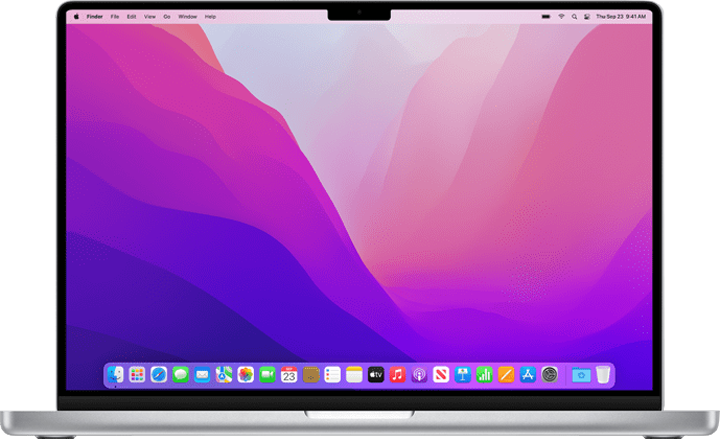Launch Photos from the dock
Viewport: 720px width, 439px height.
(245, 375)
